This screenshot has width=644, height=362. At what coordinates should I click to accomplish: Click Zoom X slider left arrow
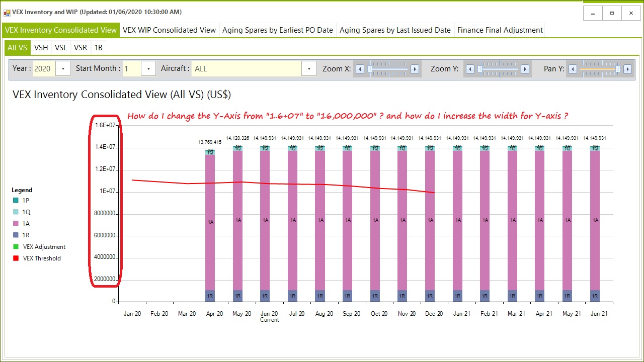click(360, 69)
